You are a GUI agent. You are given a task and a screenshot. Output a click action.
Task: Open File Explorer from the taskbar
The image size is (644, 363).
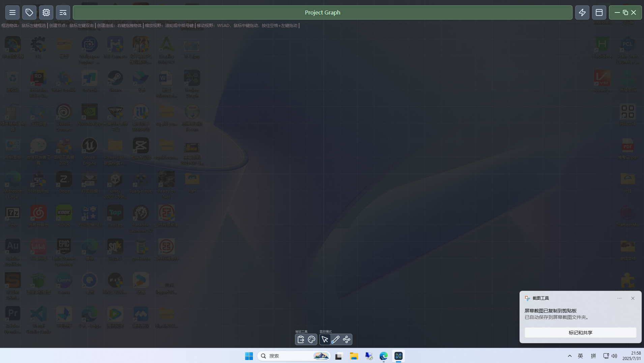[354, 356]
